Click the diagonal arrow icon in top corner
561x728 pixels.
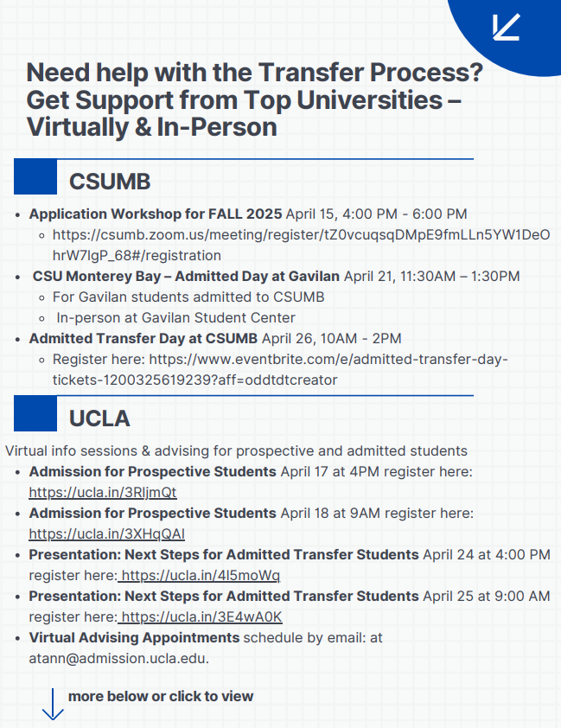point(506,27)
